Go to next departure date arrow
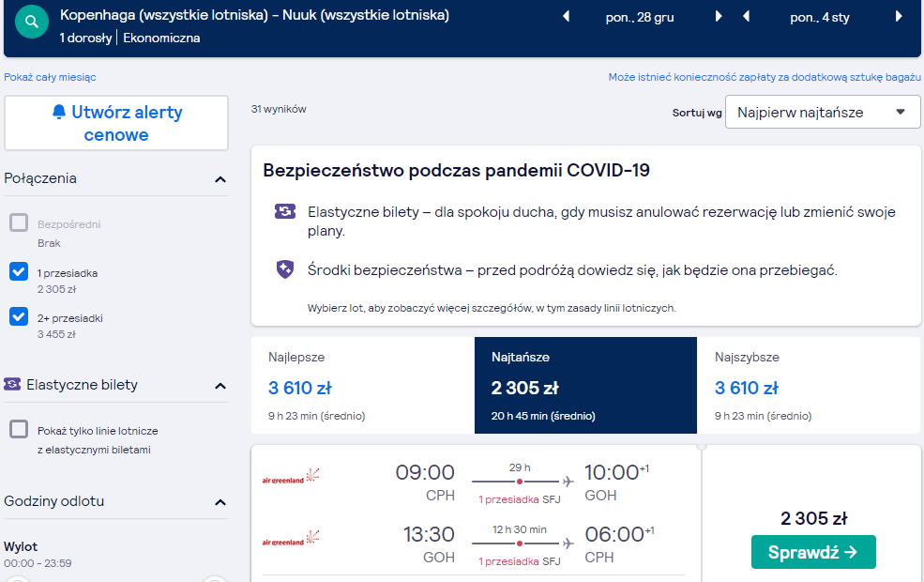The width and height of the screenshot is (924, 582). pos(719,17)
